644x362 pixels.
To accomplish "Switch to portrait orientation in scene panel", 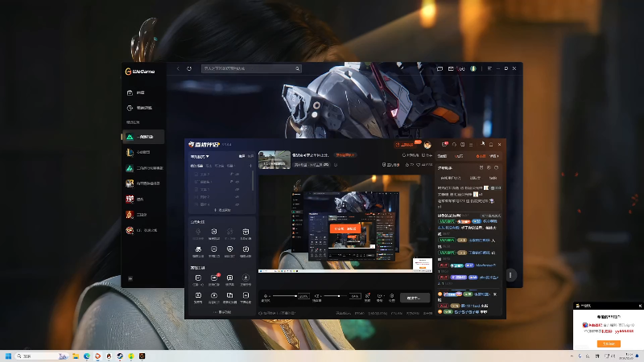I will pyautogui.click(x=250, y=156).
